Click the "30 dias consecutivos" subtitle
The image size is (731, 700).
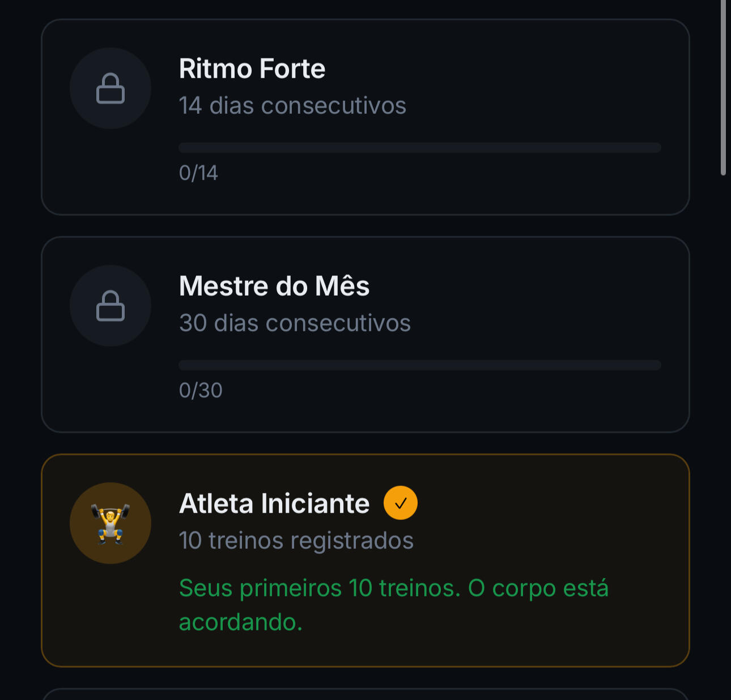coord(295,323)
